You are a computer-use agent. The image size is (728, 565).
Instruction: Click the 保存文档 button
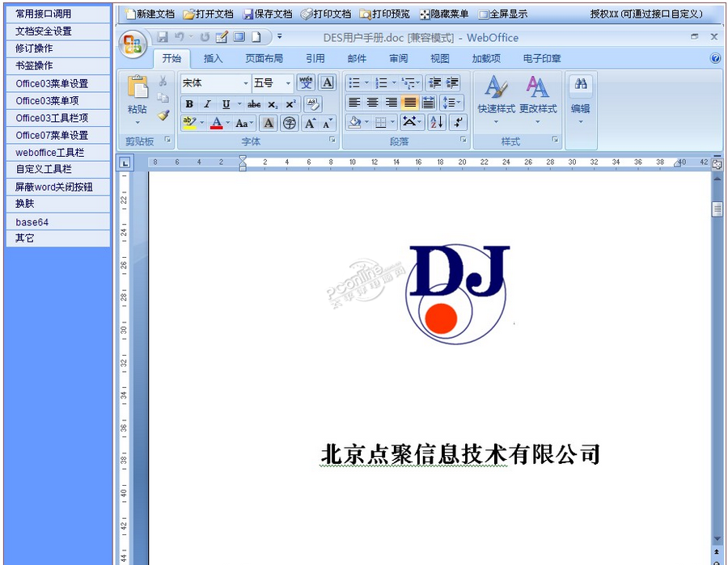click(268, 15)
